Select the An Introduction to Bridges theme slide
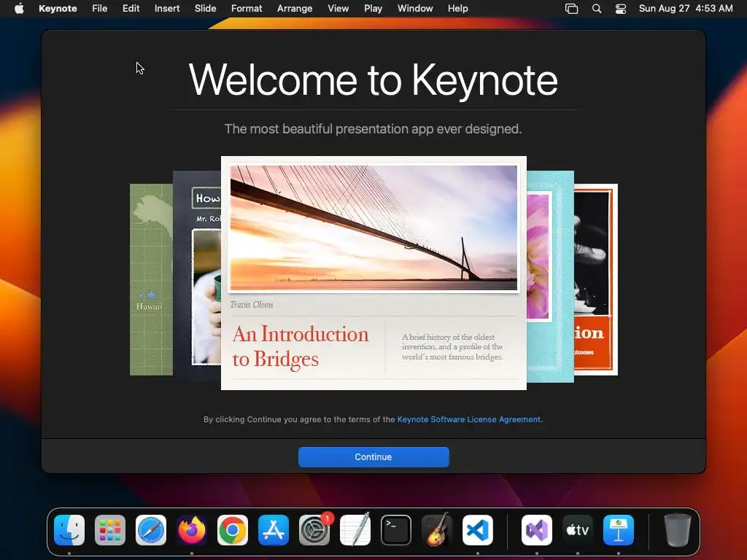The width and height of the screenshot is (747, 560). (373, 273)
